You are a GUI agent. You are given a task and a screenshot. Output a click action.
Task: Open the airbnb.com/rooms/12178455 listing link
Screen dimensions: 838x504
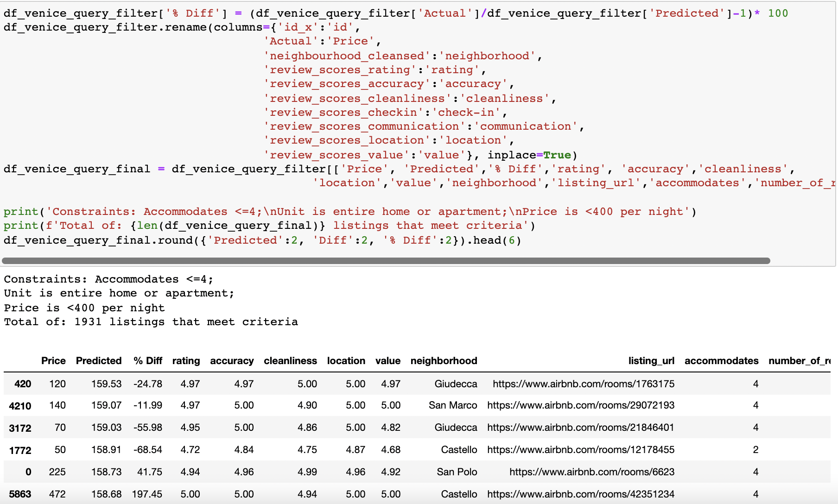[x=581, y=450]
